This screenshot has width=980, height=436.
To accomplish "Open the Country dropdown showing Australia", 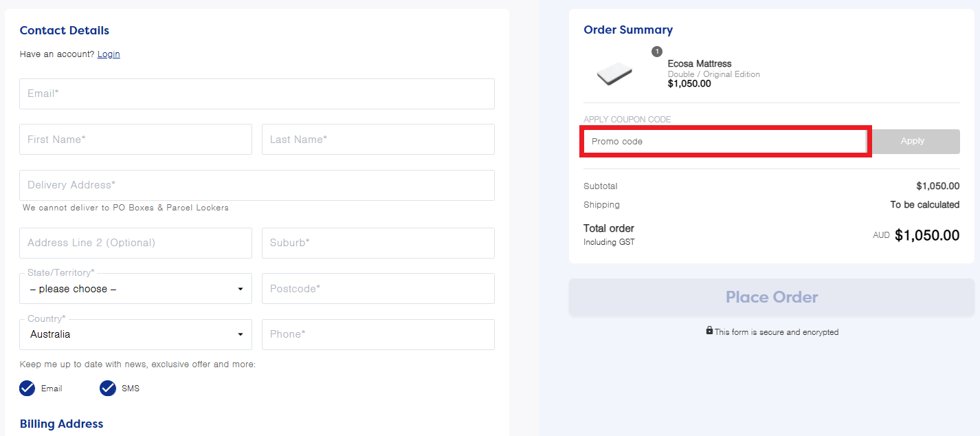I will pos(135,334).
